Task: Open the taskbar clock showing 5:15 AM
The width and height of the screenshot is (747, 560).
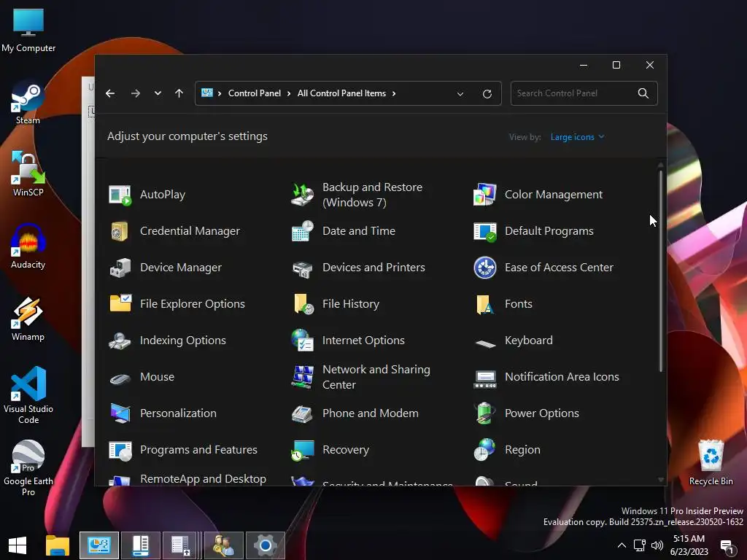Action: 689,545
